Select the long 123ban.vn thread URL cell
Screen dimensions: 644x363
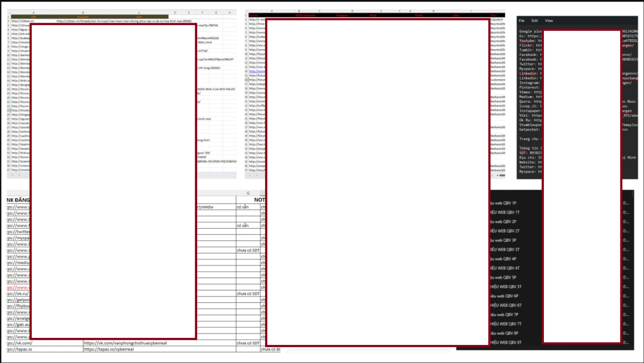124,21
